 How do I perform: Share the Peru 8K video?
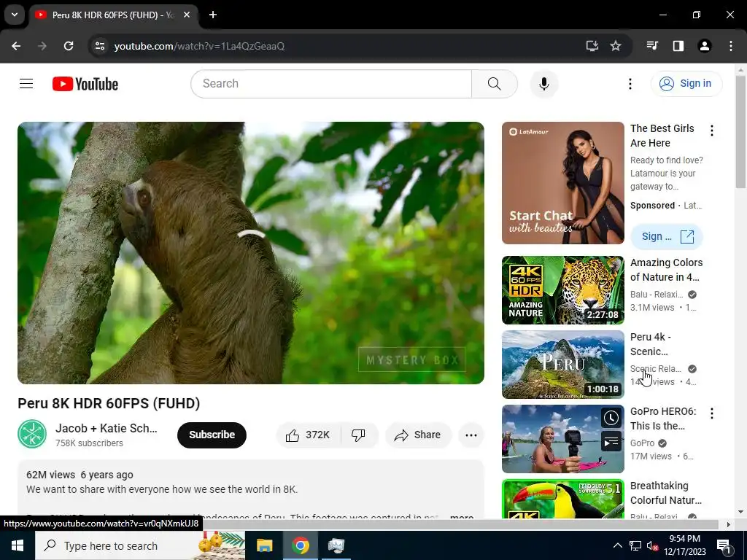(x=418, y=435)
